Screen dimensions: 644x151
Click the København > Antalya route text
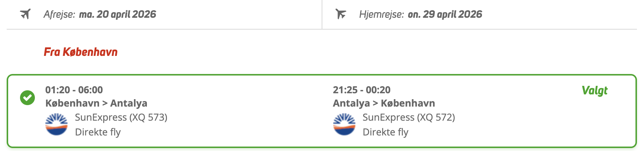tap(96, 103)
